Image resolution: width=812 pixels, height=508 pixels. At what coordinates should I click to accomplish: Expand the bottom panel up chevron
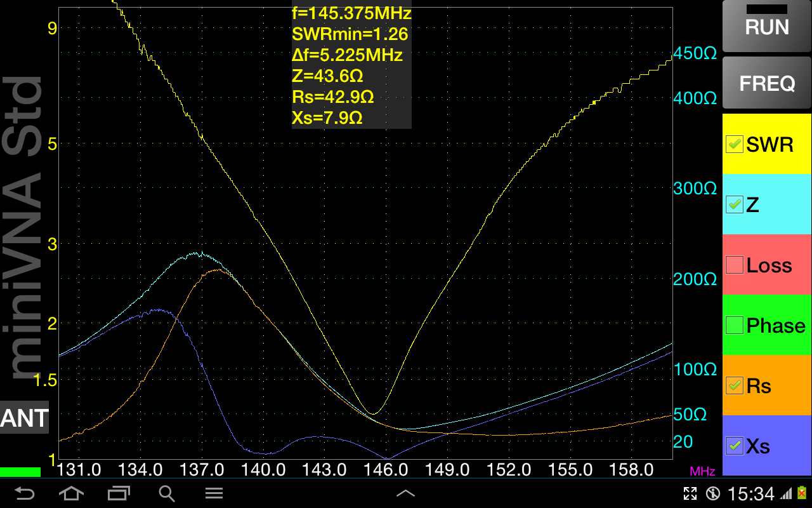[405, 493]
